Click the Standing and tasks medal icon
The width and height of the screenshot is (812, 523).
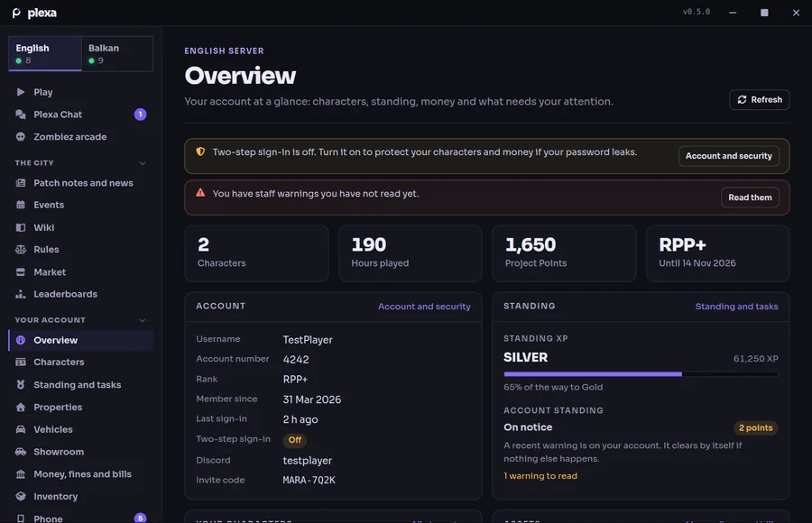[21, 385]
